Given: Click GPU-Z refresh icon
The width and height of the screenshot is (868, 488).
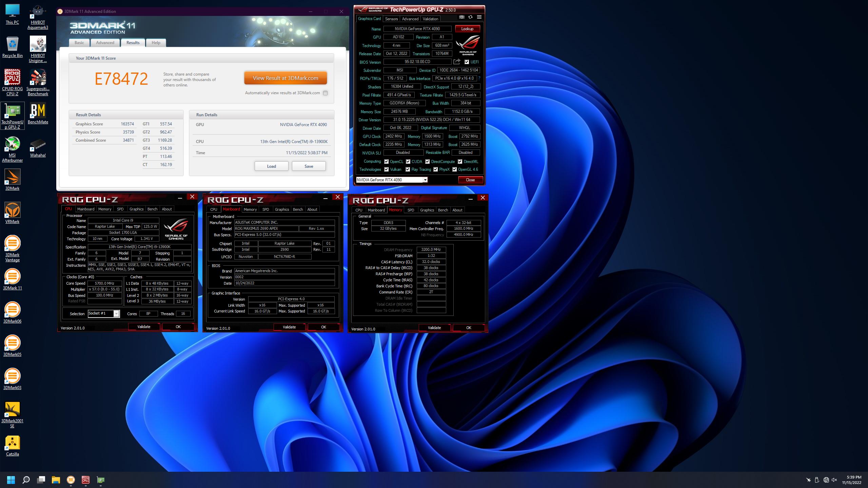Looking at the screenshot, I should point(470,17).
